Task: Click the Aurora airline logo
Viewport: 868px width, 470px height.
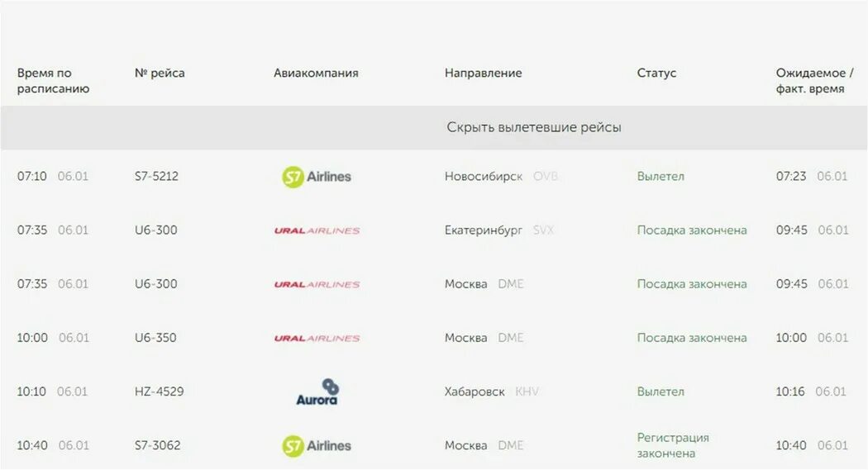Action: 317,392
